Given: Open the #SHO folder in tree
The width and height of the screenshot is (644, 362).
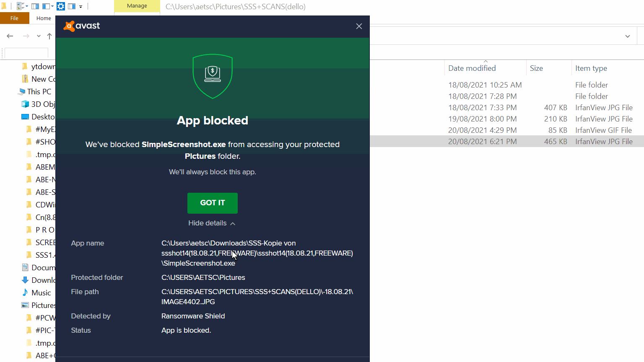Looking at the screenshot, I should tap(40, 142).
